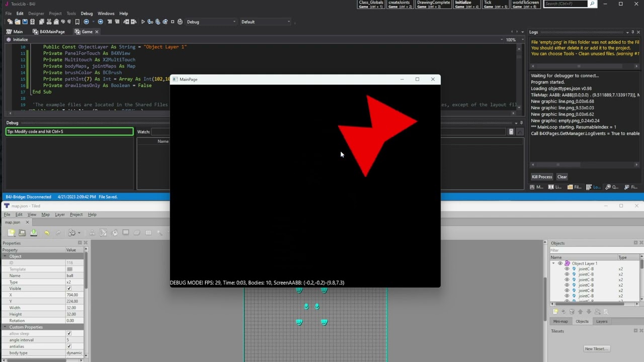Open the Default dropdown in B4J toolbar

[265, 22]
